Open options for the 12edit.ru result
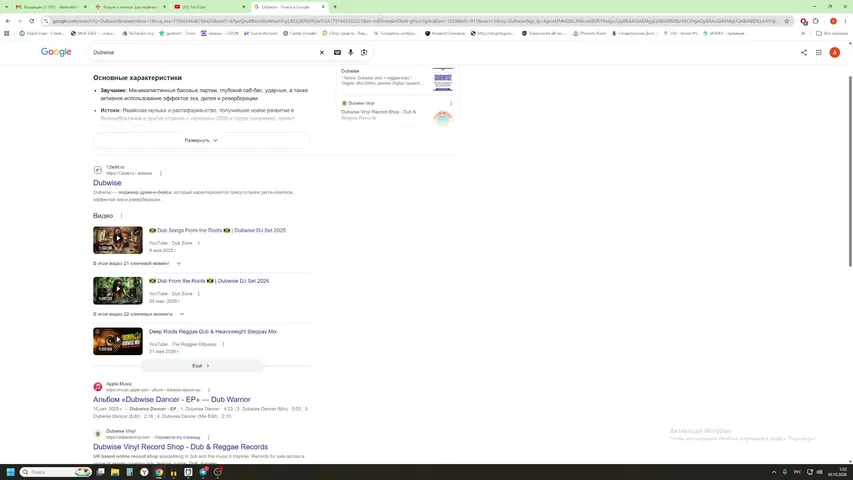 [160, 173]
